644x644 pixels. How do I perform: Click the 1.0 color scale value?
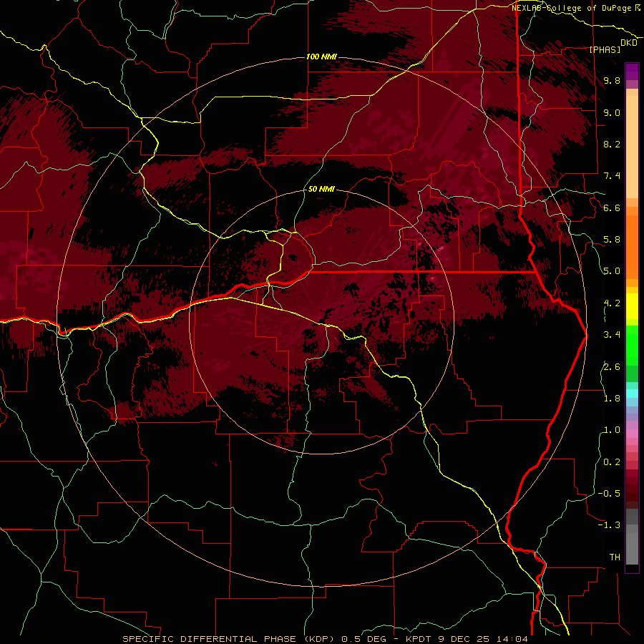612,430
